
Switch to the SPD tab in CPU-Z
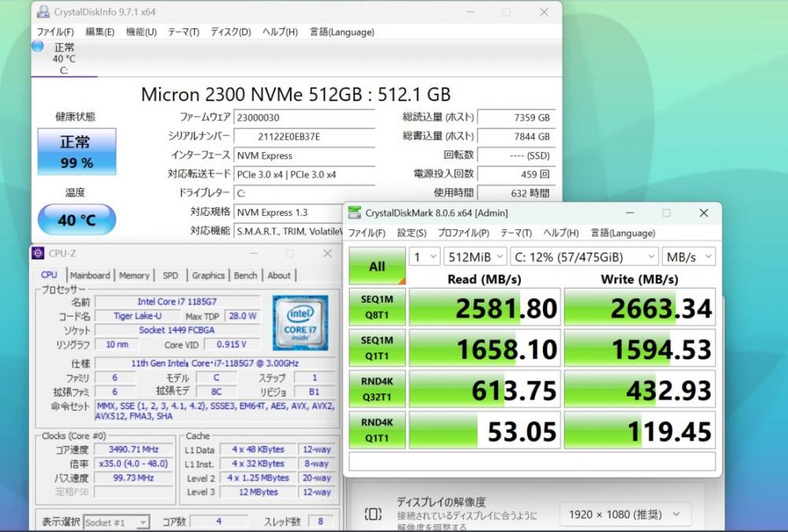[170, 276]
